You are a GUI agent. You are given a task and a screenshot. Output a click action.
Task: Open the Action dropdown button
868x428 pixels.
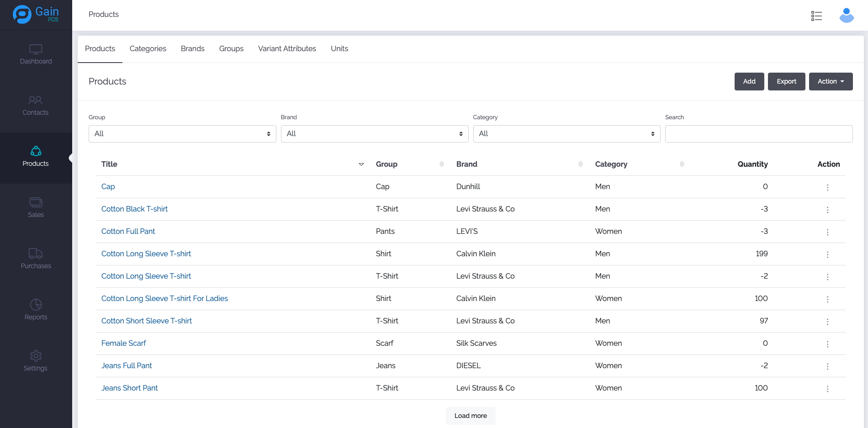click(830, 82)
